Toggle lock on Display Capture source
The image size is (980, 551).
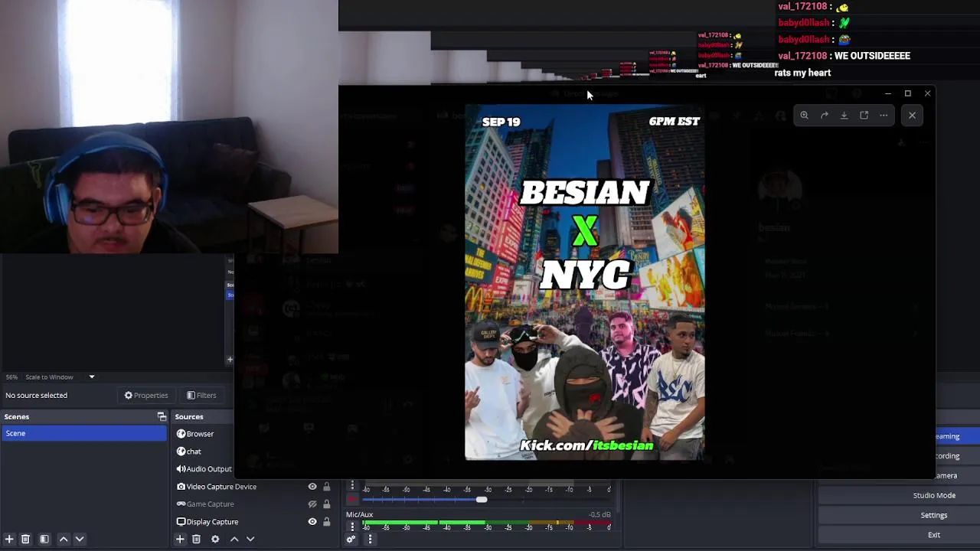click(x=326, y=522)
